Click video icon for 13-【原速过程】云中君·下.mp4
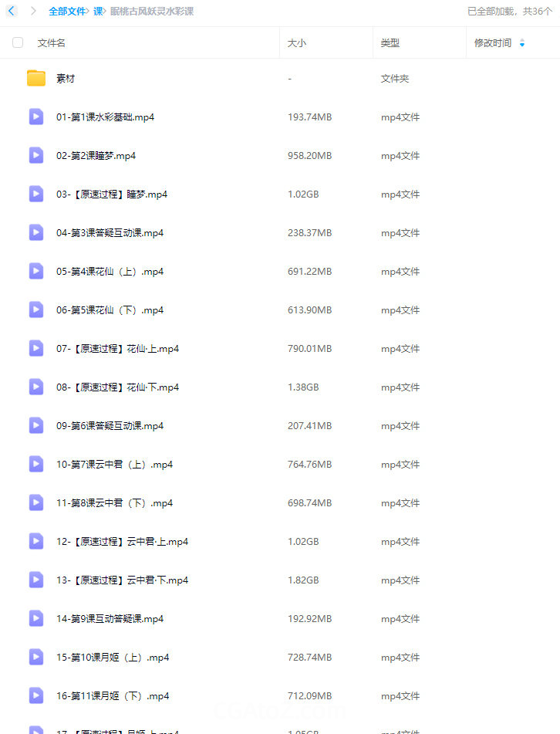Viewport: 560px width, 734px height. pos(36,580)
